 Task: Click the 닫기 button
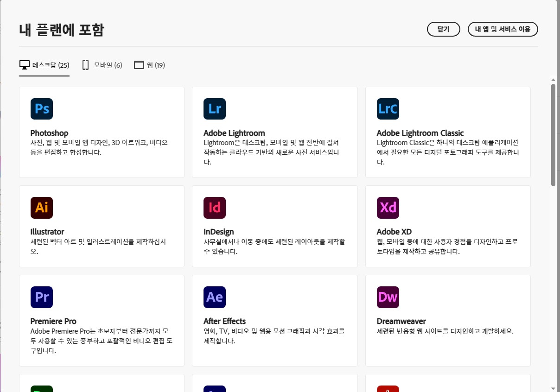coord(443,29)
